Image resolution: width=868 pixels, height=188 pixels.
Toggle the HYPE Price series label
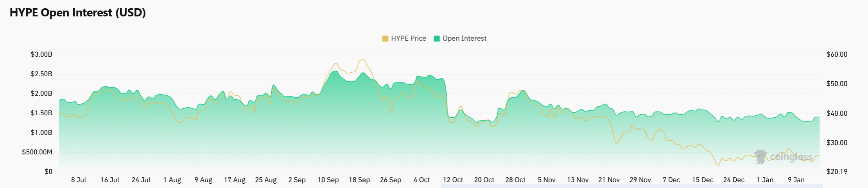[x=408, y=39]
